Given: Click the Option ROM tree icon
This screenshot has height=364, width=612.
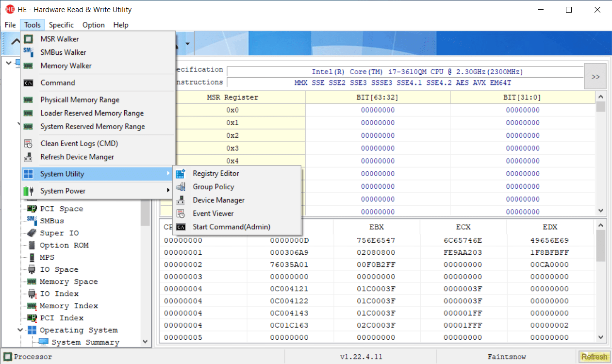Looking at the screenshot, I should pos(32,245).
